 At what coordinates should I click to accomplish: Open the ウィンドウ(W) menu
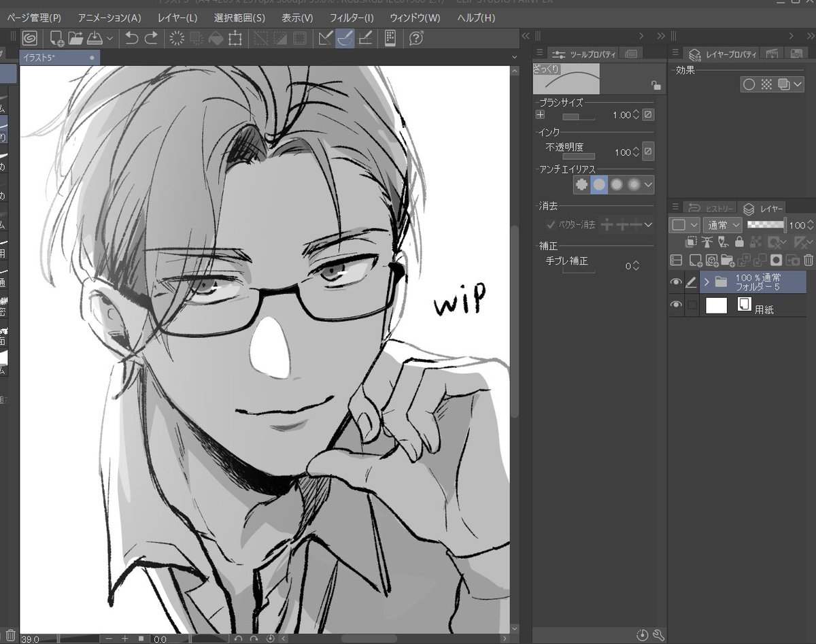pos(415,18)
